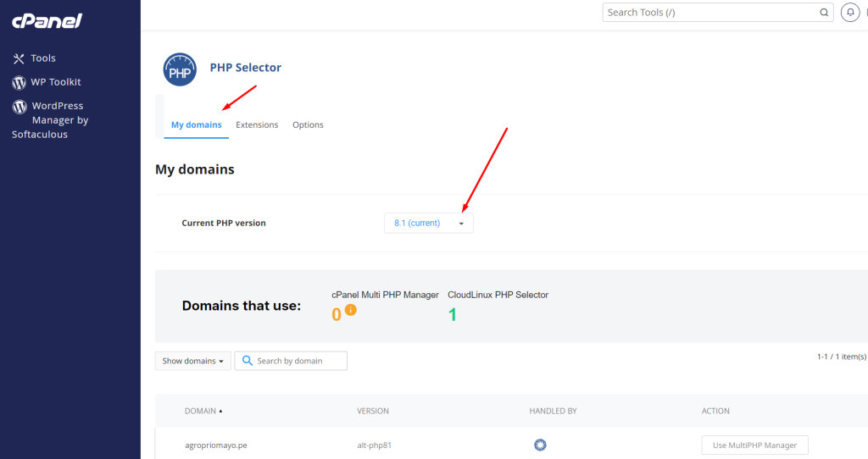Image resolution: width=868 pixels, height=459 pixels.
Task: Expand the Show domains dropdown
Action: click(x=192, y=361)
